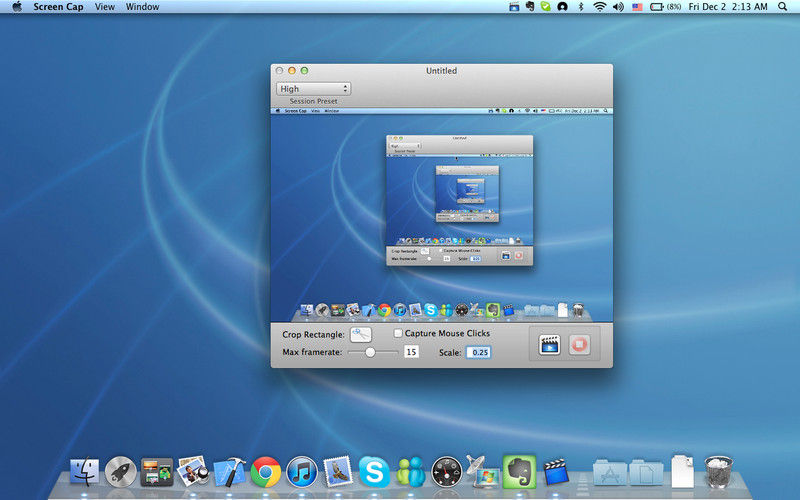The height and width of the screenshot is (500, 800).
Task: Click the Screen Cap clapperboard Dock icon
Action: click(556, 471)
